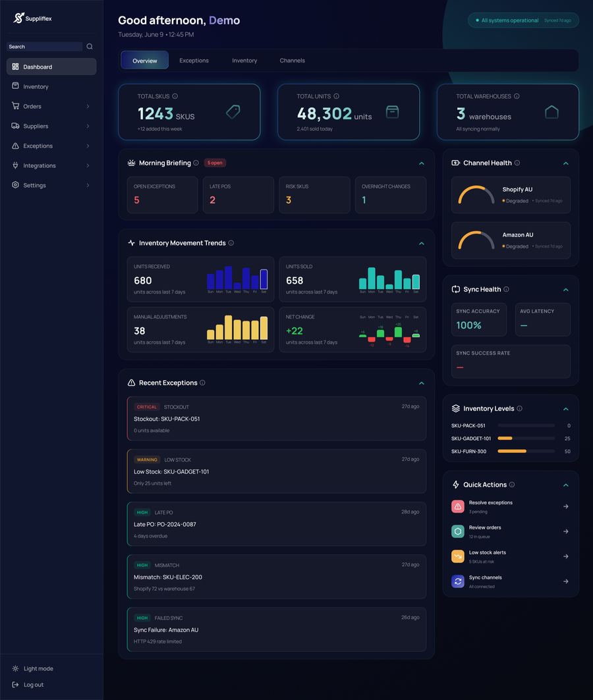This screenshot has width=593, height=700.
Task: Collapse the Recent Exceptions panel
Action: (x=422, y=383)
